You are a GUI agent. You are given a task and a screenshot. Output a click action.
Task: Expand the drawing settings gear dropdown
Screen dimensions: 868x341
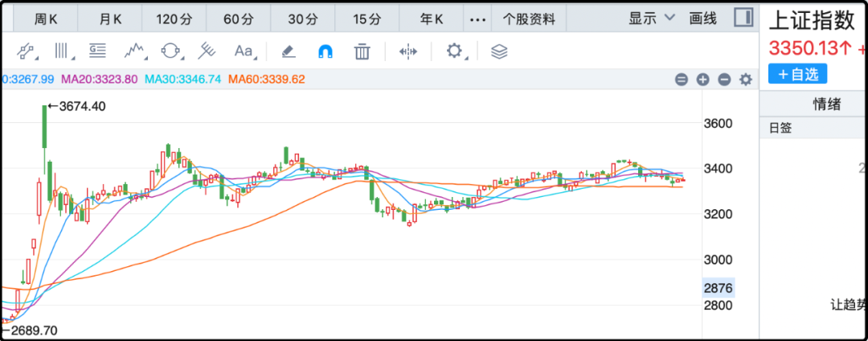456,51
